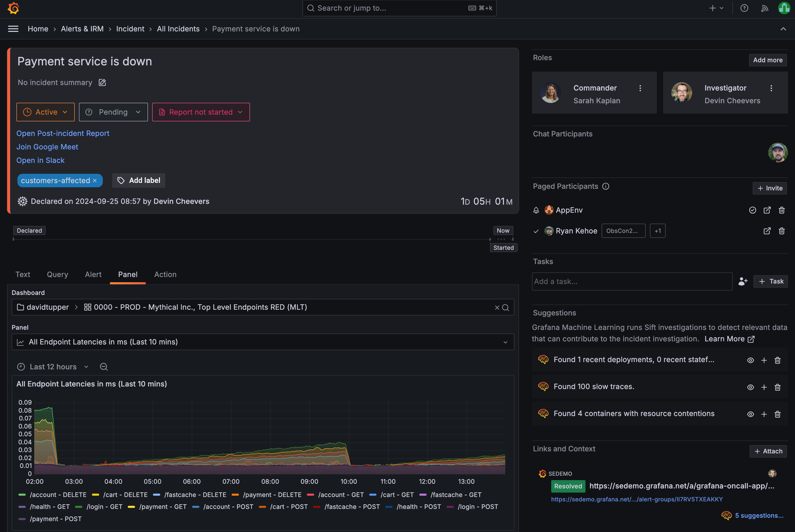Image resolution: width=795 pixels, height=532 pixels.
Task: Delete the slow traces suggestion via trash icon
Action: 778,387
